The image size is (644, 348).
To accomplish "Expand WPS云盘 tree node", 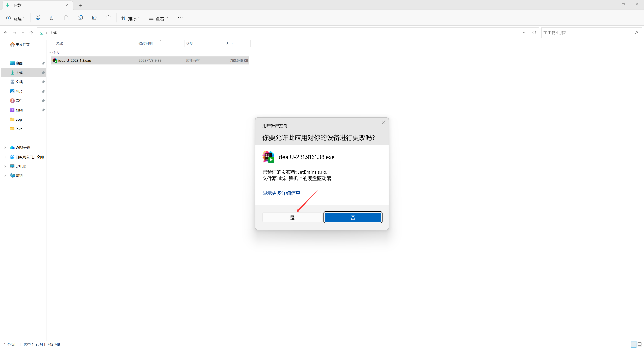I will pos(5,148).
